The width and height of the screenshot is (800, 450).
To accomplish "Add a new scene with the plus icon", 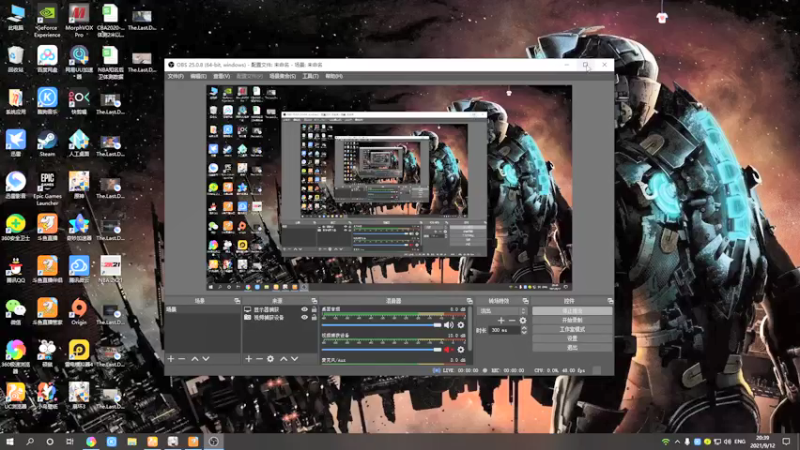I will click(171, 359).
